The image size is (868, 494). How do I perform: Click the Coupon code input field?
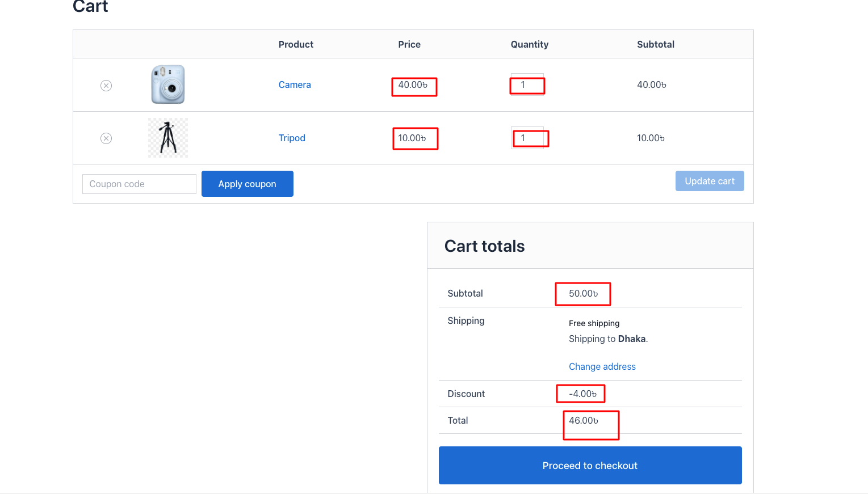[x=139, y=184]
